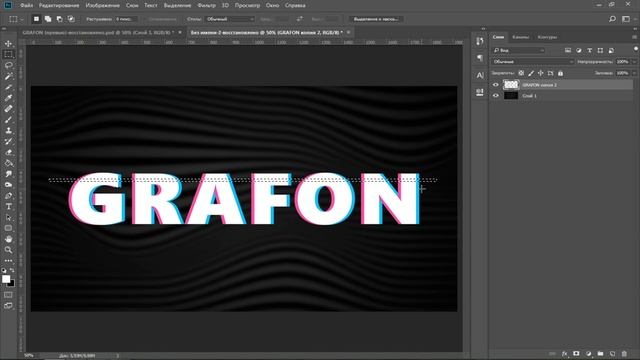Open the Изображение menu
This screenshot has width=640, height=360.
[x=102, y=5]
